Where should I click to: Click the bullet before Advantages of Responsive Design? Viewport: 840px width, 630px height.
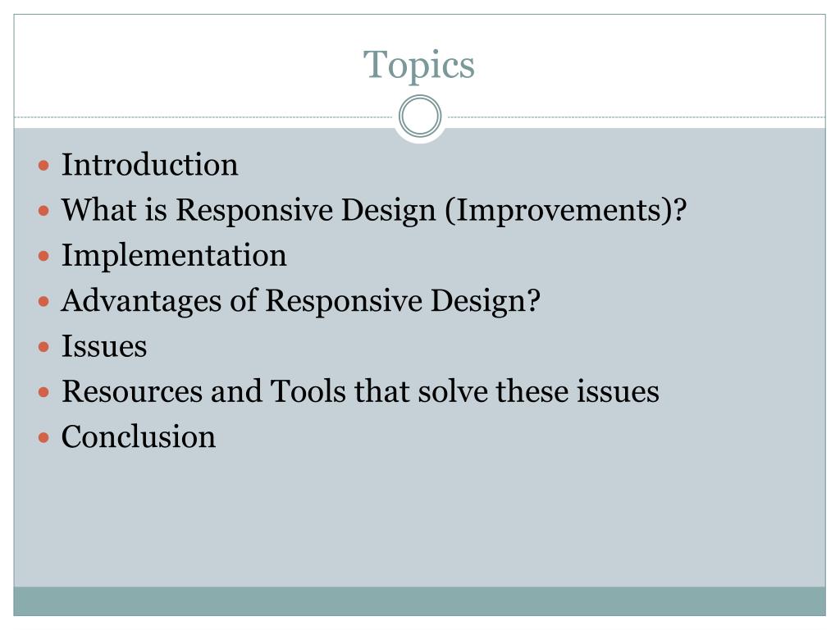pyautogui.click(x=44, y=302)
